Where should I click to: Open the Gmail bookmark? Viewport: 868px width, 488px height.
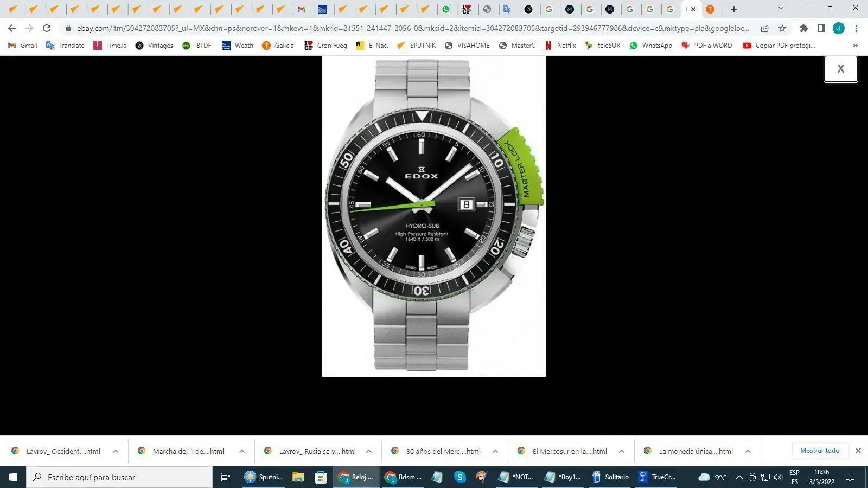tap(23, 46)
